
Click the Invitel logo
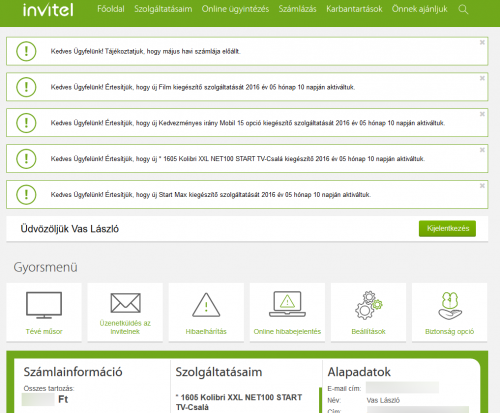click(x=48, y=10)
